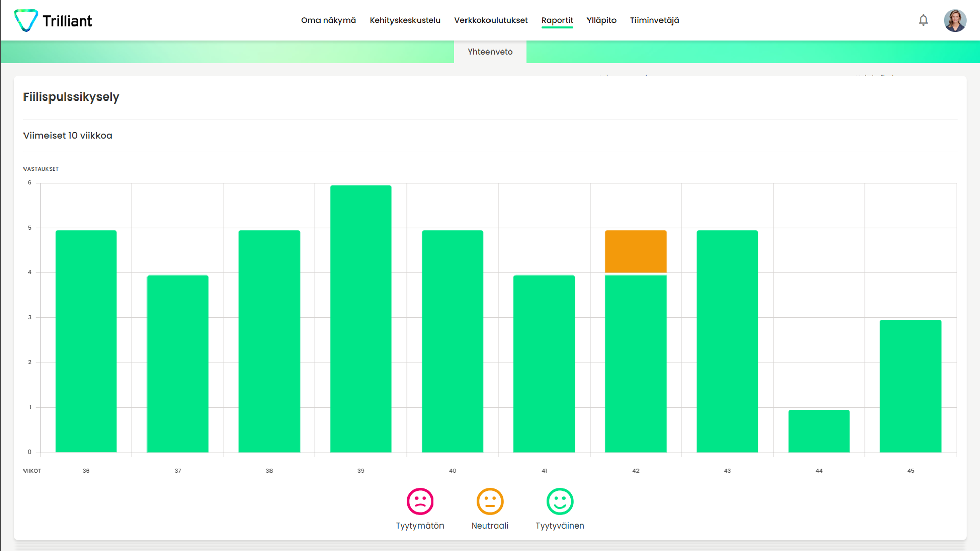Click the x-axis label 42
The image size is (980, 551).
point(635,471)
